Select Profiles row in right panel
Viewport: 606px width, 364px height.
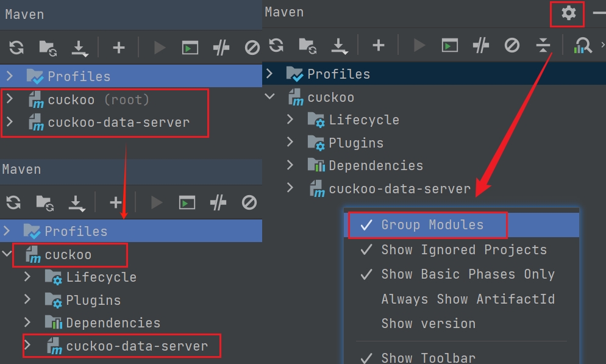click(434, 74)
